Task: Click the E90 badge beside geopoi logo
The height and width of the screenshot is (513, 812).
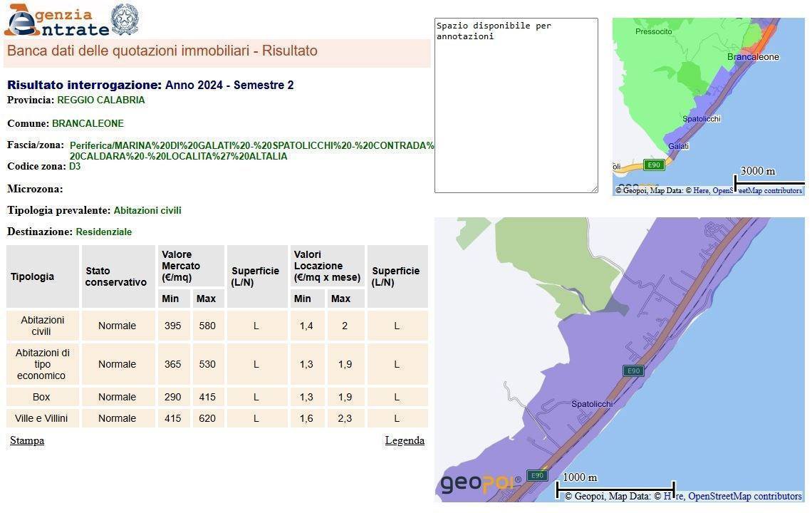Action: [x=537, y=475]
